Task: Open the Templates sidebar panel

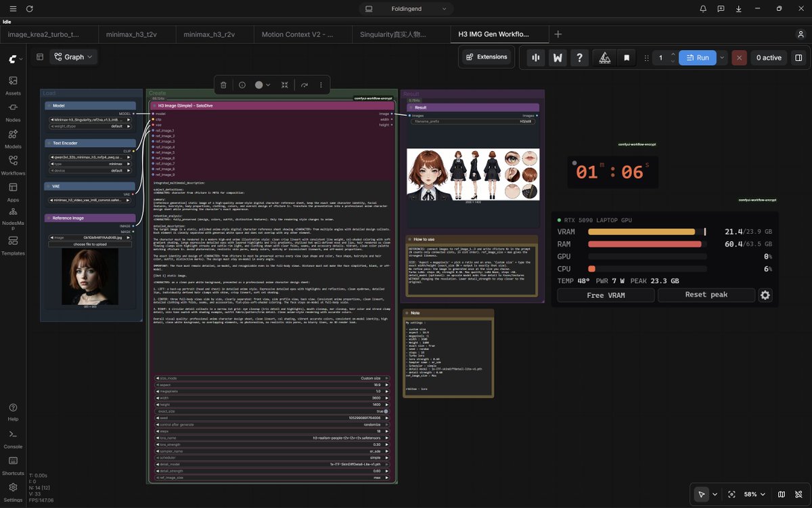Action: (13, 245)
